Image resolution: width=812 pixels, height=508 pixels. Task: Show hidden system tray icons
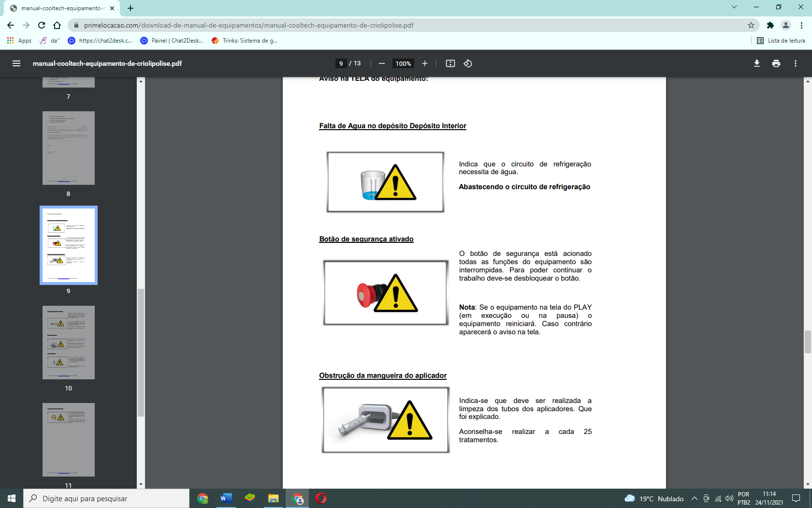tap(695, 498)
